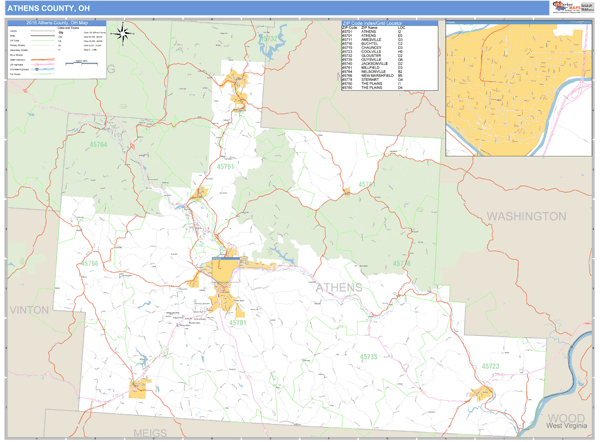
Task: Click the orange town in the southwest corner
Action: tap(140, 387)
